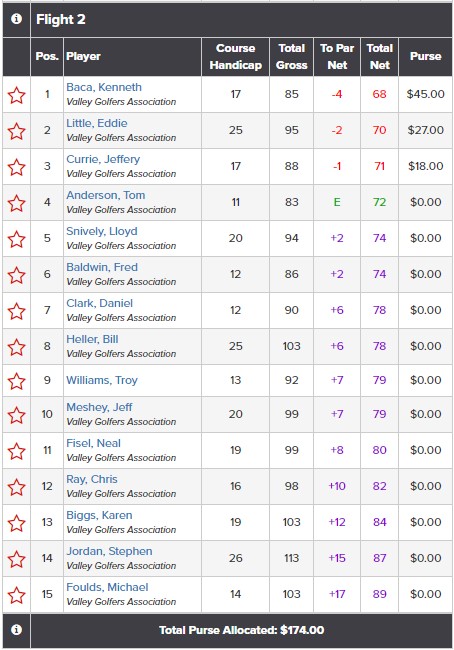
Task: Open player link Currie, Jeffery
Action: coord(103,159)
